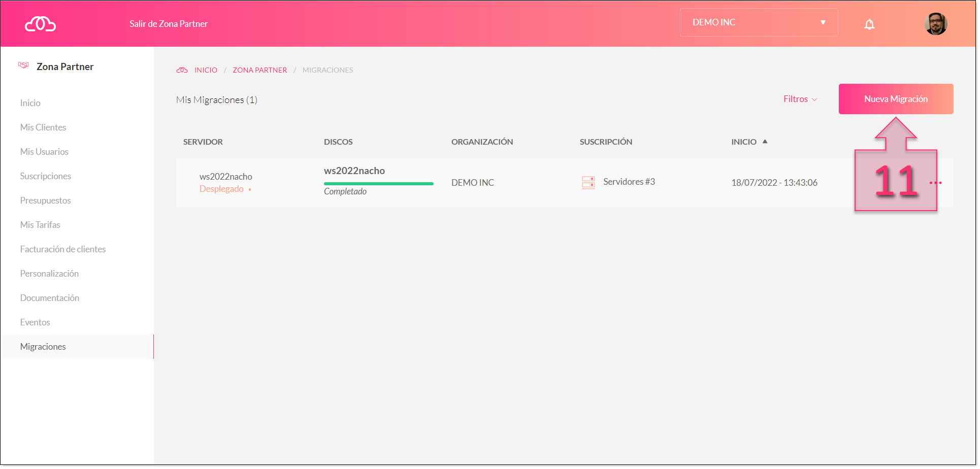Open notifications via the bell icon
980x469 pixels.
(x=870, y=24)
